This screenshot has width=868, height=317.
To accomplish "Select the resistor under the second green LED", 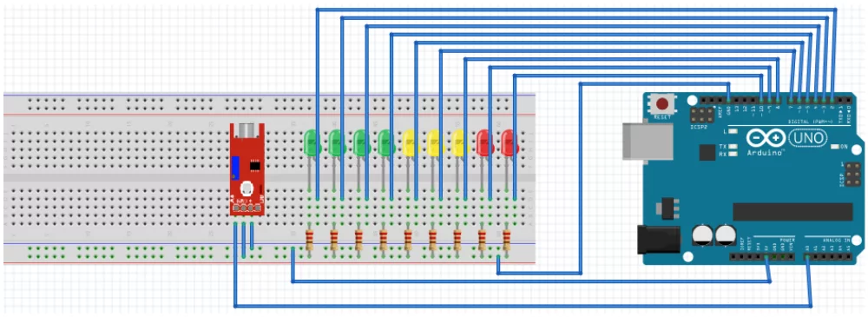I will point(334,240).
